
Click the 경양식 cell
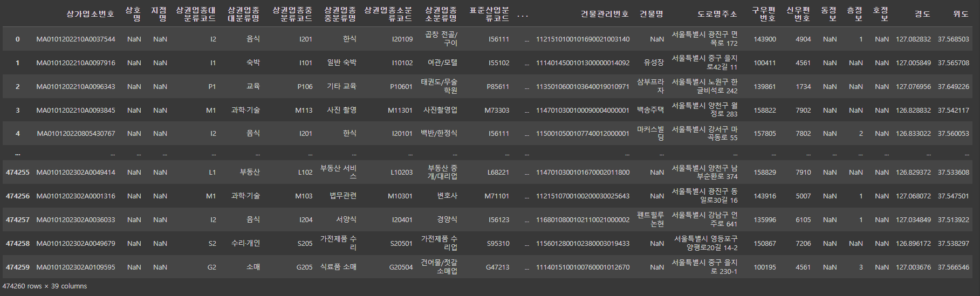click(447, 219)
